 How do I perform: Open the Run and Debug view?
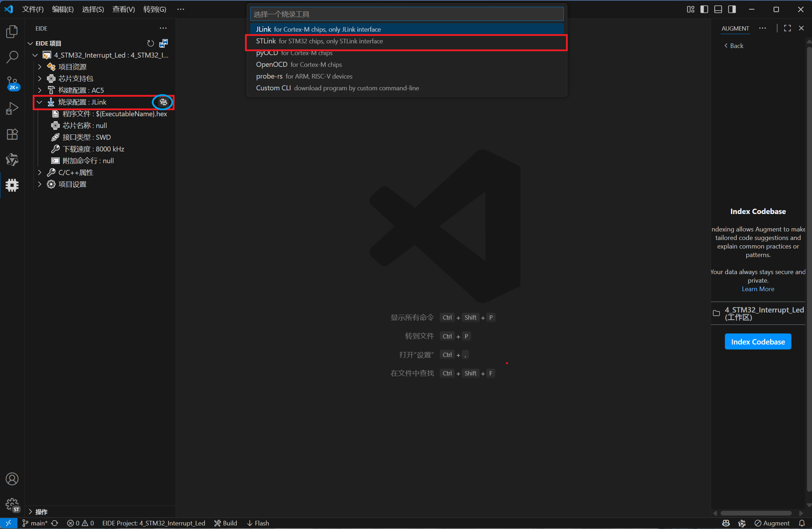pos(12,108)
